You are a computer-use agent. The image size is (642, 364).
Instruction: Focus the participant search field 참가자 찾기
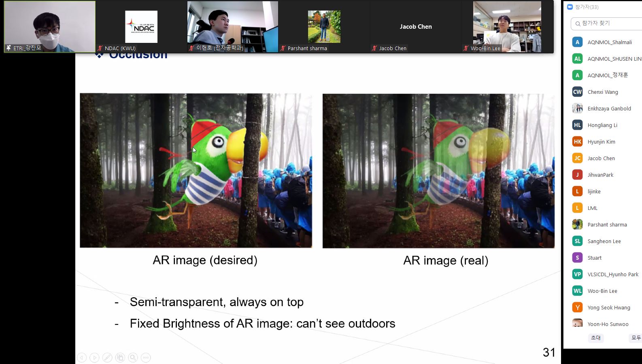click(606, 23)
